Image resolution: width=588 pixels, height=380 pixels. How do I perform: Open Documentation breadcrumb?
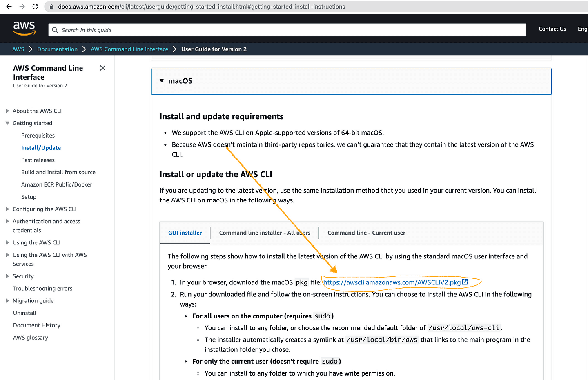point(58,49)
